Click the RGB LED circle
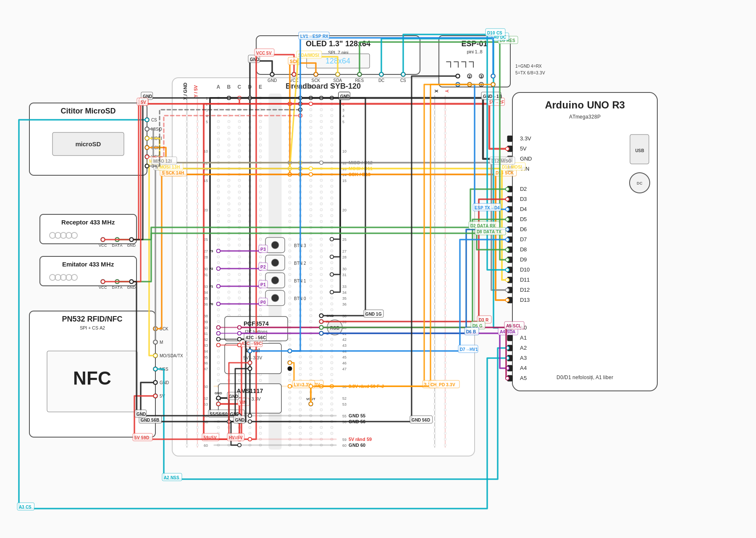 point(335,327)
